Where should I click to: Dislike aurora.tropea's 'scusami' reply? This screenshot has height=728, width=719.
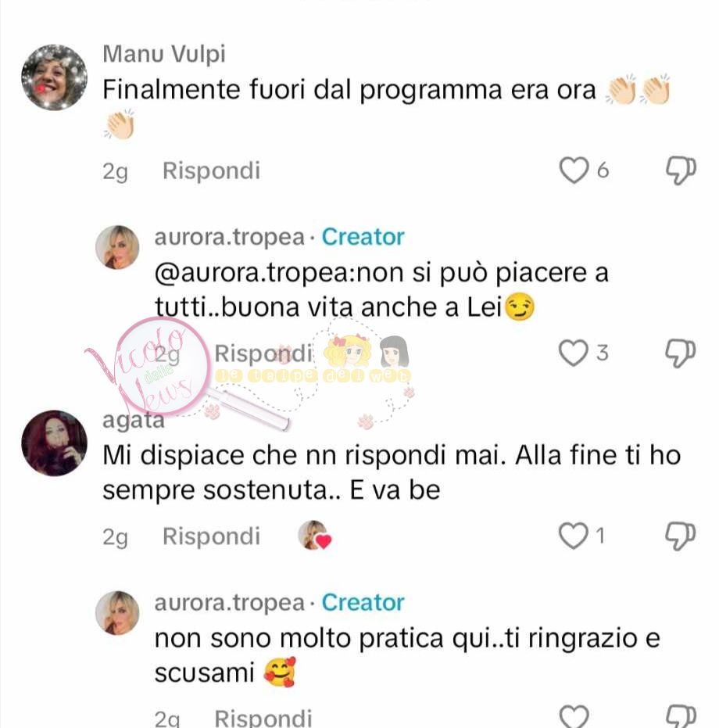[x=681, y=716]
